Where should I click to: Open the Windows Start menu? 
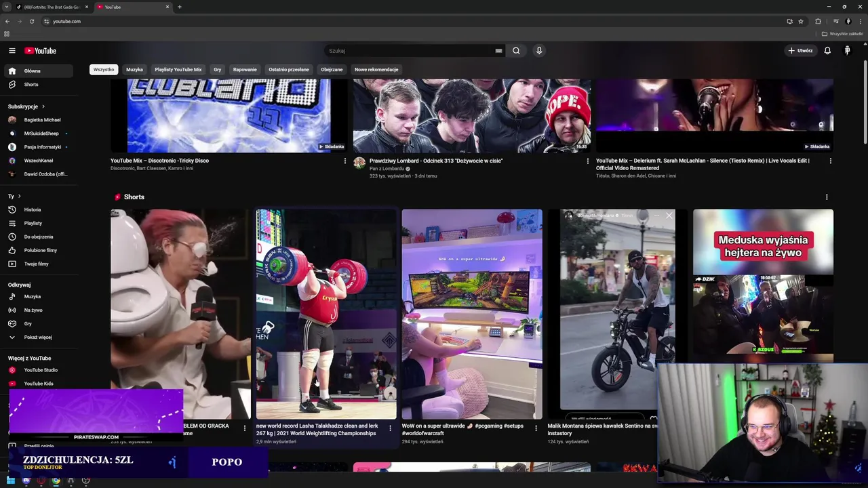[x=11, y=481]
